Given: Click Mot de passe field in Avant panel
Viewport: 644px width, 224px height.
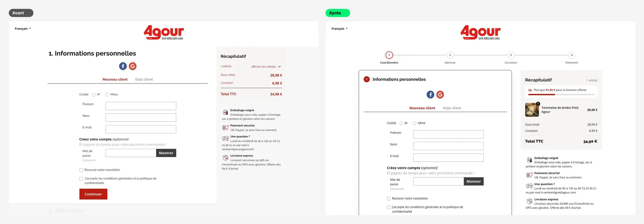Looking at the screenshot, I should point(131,153).
